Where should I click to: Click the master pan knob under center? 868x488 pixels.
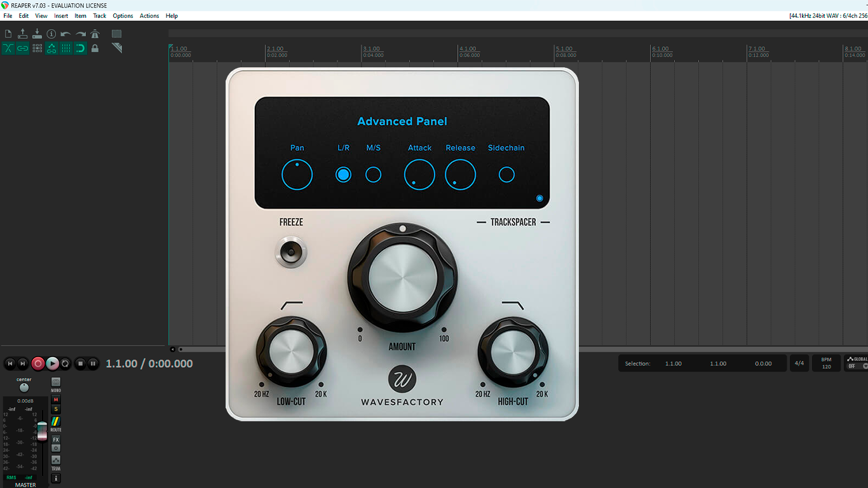tap(24, 388)
